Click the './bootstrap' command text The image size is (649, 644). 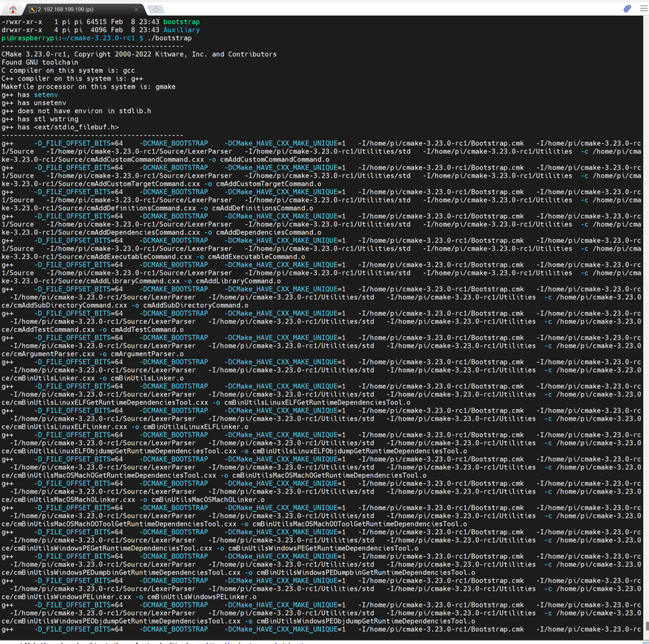[x=170, y=38]
